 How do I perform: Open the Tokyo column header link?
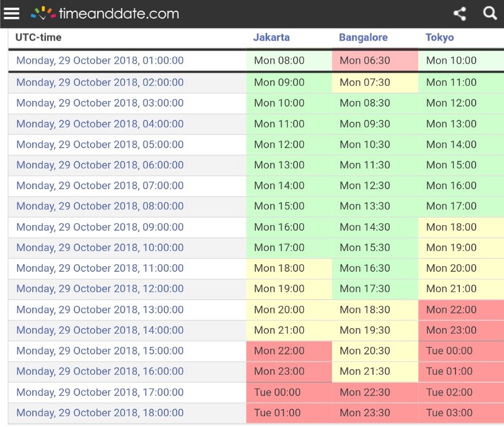tap(440, 37)
